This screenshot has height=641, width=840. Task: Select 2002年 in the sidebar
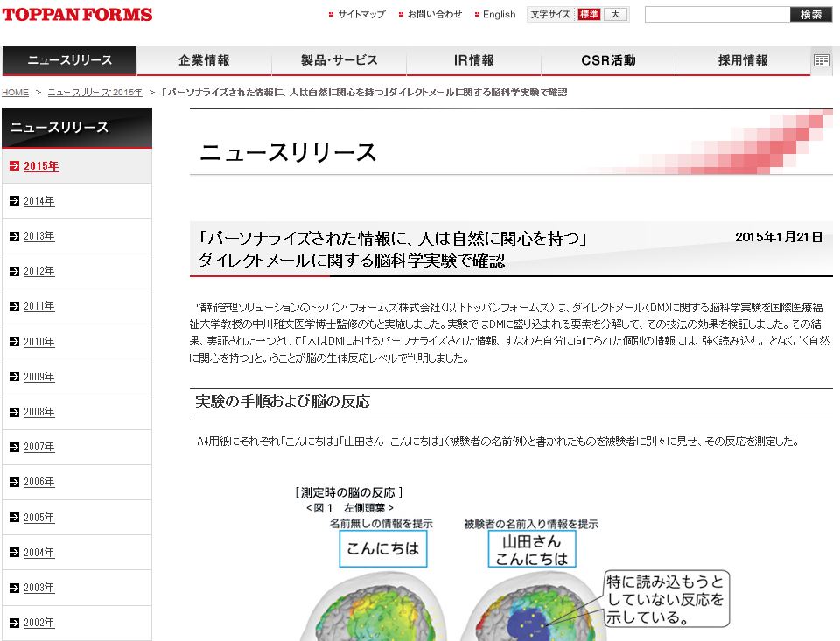click(39, 623)
